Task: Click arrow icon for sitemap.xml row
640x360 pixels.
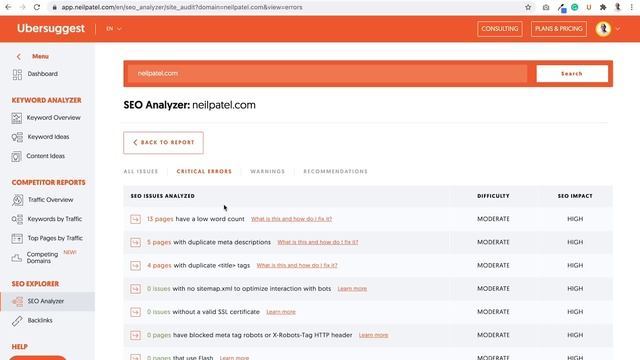Action: coord(136,289)
